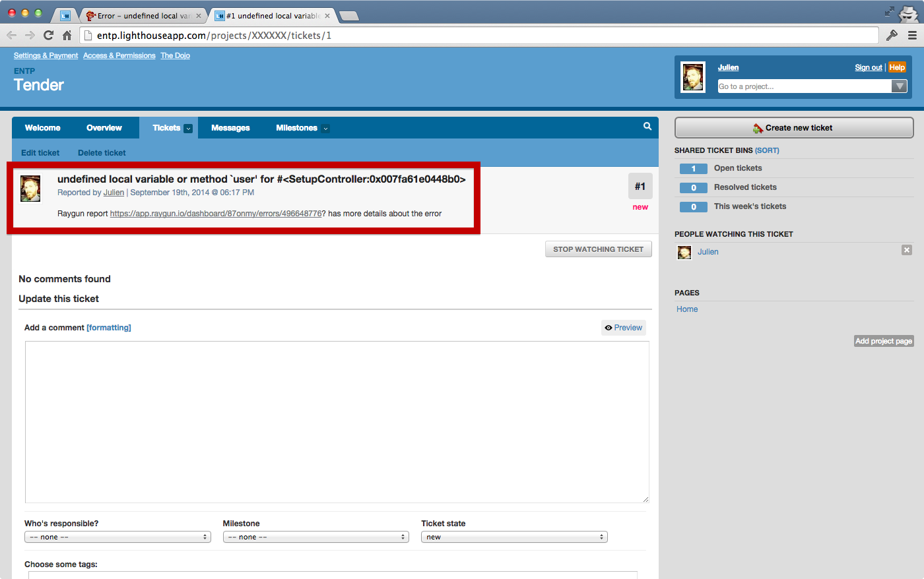Click the Edit ticket link

tap(40, 153)
